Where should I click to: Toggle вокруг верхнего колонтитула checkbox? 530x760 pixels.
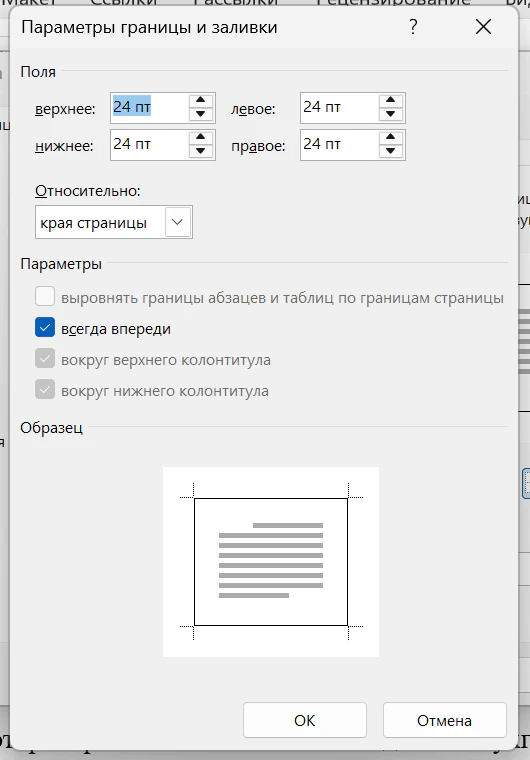coord(45,359)
